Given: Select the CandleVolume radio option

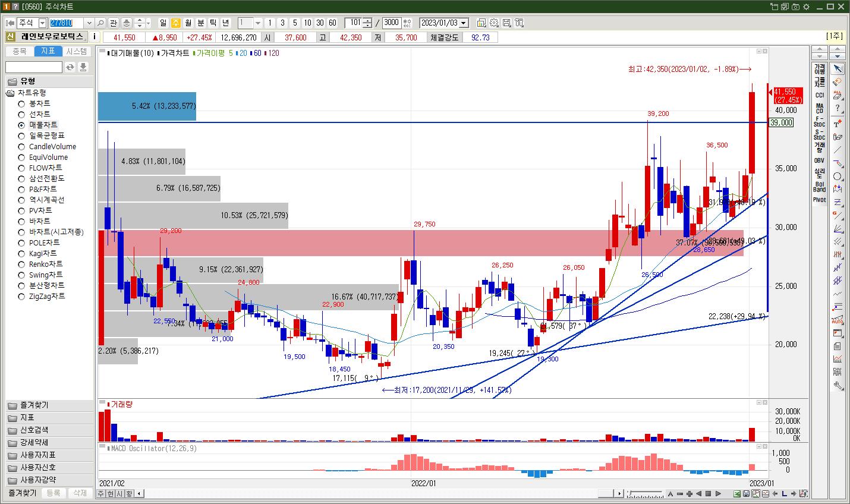Looking at the screenshot, I should [21, 146].
